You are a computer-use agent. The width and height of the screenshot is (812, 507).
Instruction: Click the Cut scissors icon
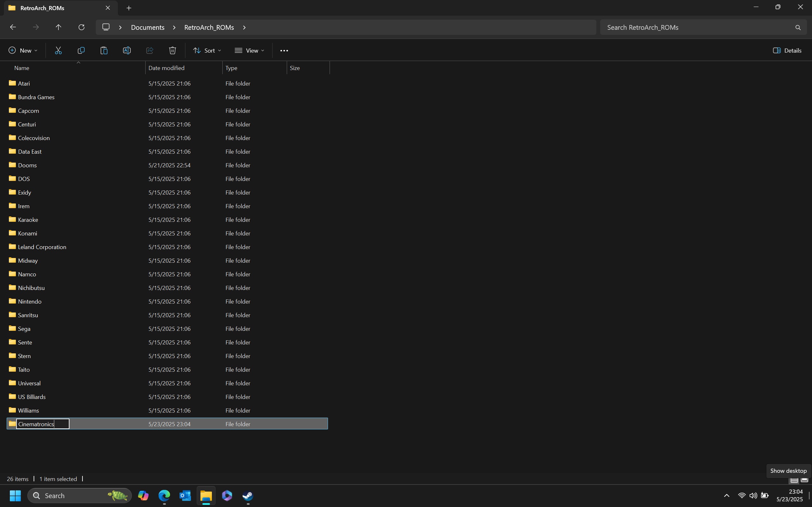(58, 50)
